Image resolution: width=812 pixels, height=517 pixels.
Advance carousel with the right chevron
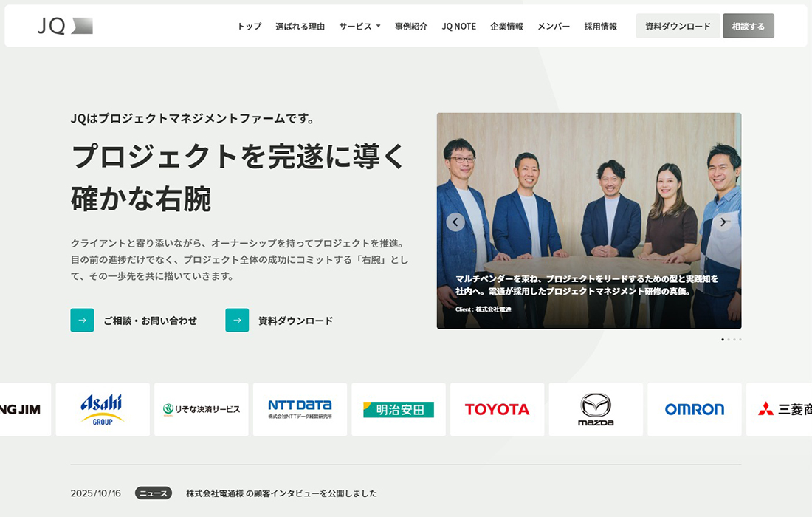723,221
